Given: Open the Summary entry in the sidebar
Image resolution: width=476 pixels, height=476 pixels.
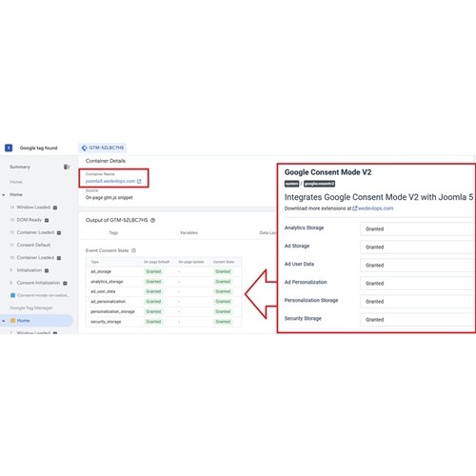Looking at the screenshot, I should pos(20,167).
